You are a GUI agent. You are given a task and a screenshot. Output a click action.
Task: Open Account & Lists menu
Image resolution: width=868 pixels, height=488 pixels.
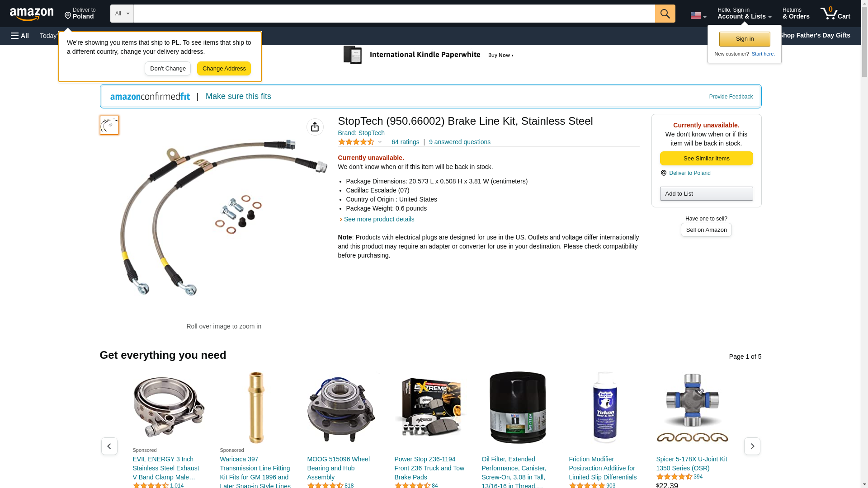click(745, 13)
